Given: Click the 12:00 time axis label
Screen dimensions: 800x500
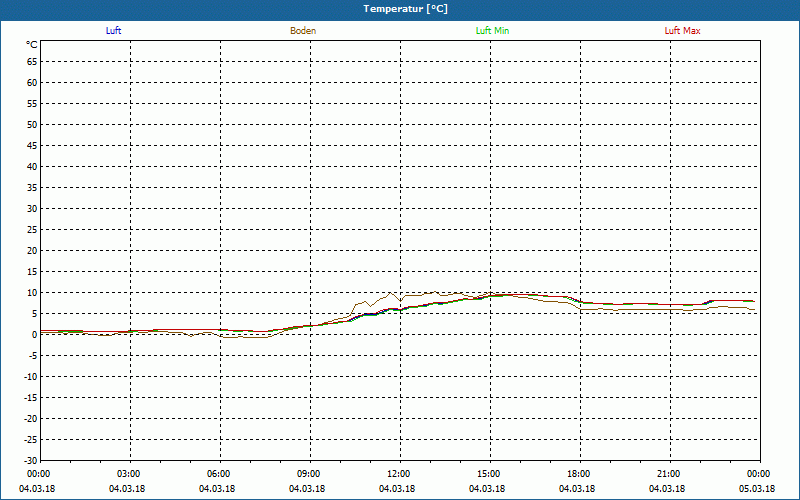Looking at the screenshot, I should (x=400, y=474).
